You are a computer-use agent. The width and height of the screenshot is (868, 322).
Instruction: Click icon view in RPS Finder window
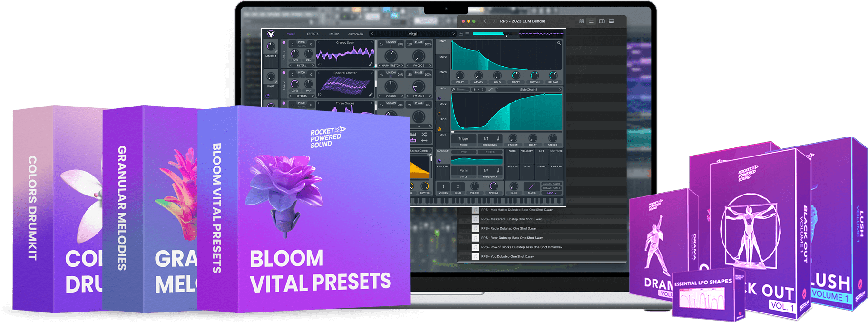click(581, 21)
